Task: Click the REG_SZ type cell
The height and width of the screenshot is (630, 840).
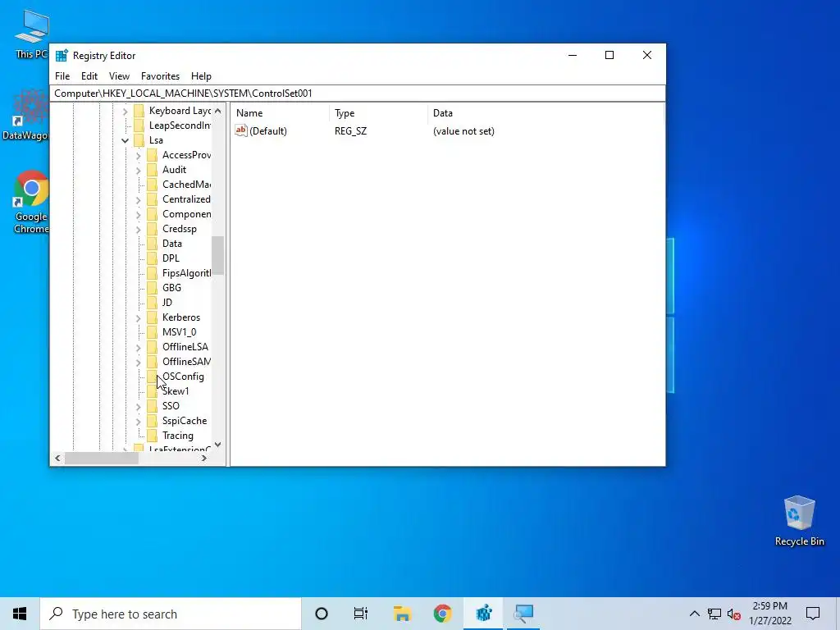Action: point(351,131)
